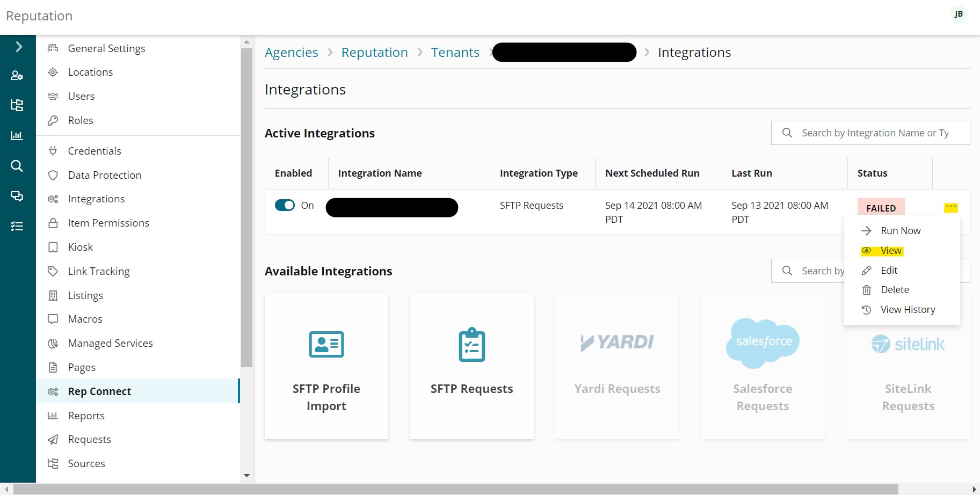
Task: Open the Kiosk settings page
Action: [x=81, y=247]
